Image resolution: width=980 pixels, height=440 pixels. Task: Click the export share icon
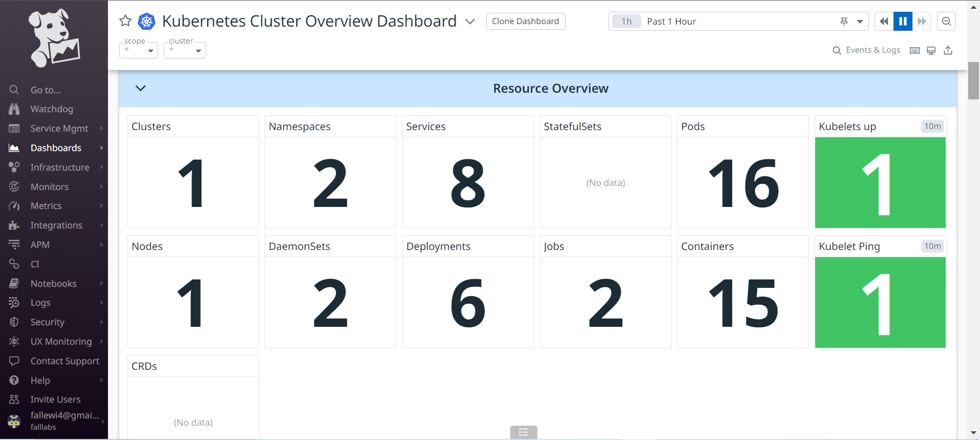point(948,50)
